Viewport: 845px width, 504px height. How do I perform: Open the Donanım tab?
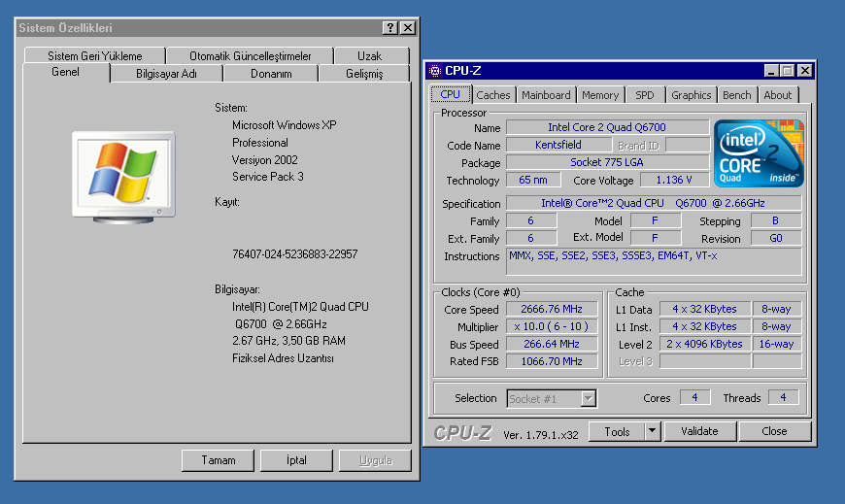(271, 74)
